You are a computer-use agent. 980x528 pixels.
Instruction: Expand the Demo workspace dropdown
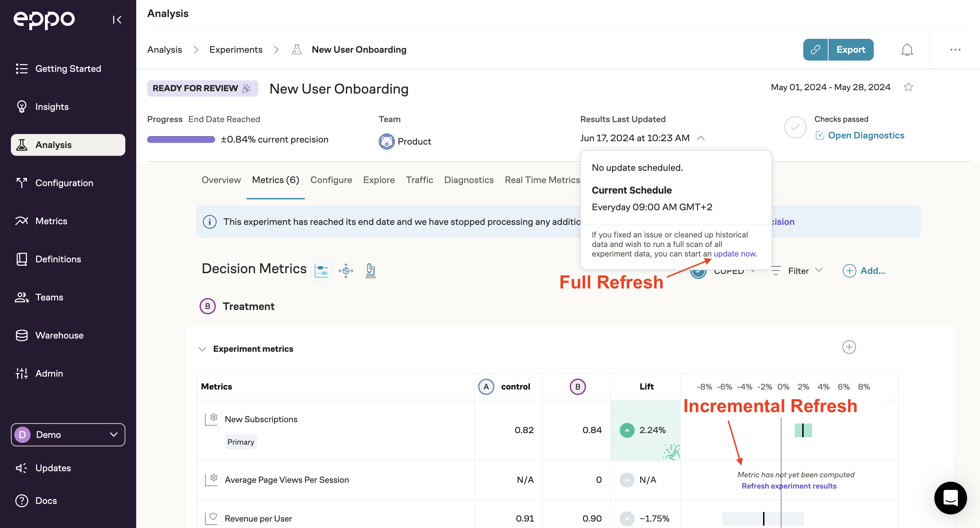click(x=68, y=434)
